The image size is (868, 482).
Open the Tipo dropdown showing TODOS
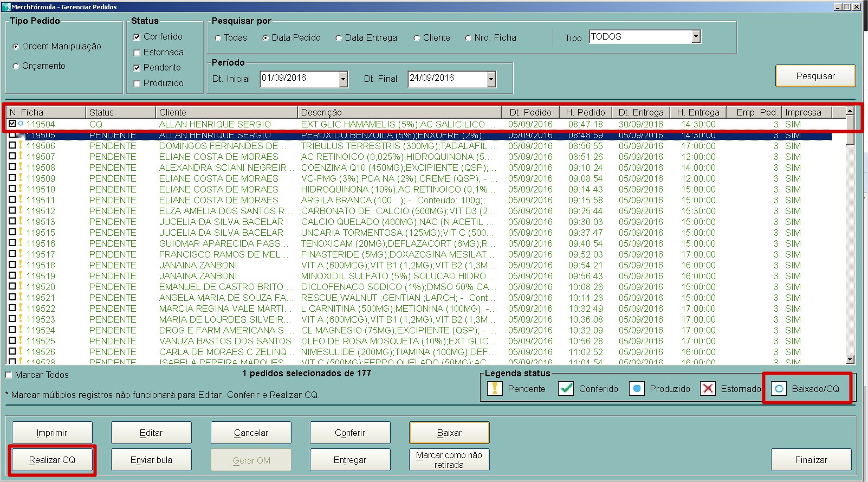(x=696, y=37)
